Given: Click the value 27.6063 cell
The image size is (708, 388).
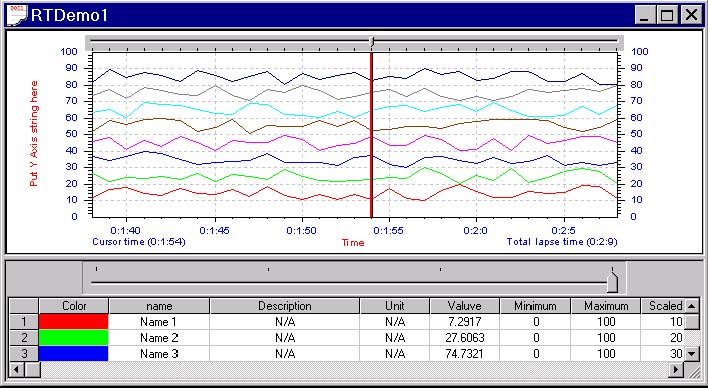Looking at the screenshot, I should pos(465,337).
